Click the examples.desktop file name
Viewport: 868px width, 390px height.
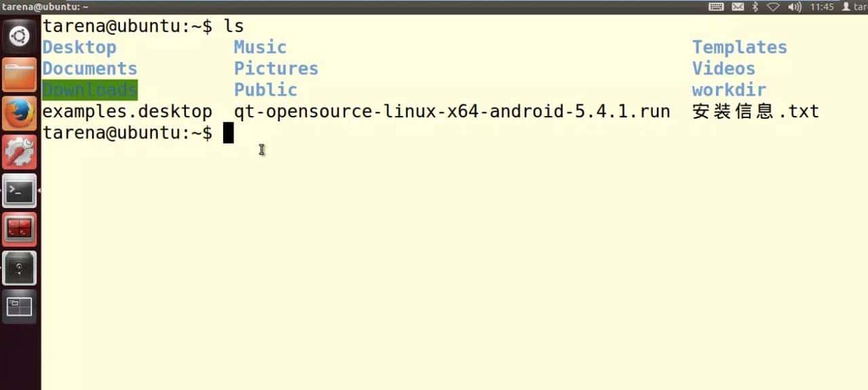tap(127, 112)
